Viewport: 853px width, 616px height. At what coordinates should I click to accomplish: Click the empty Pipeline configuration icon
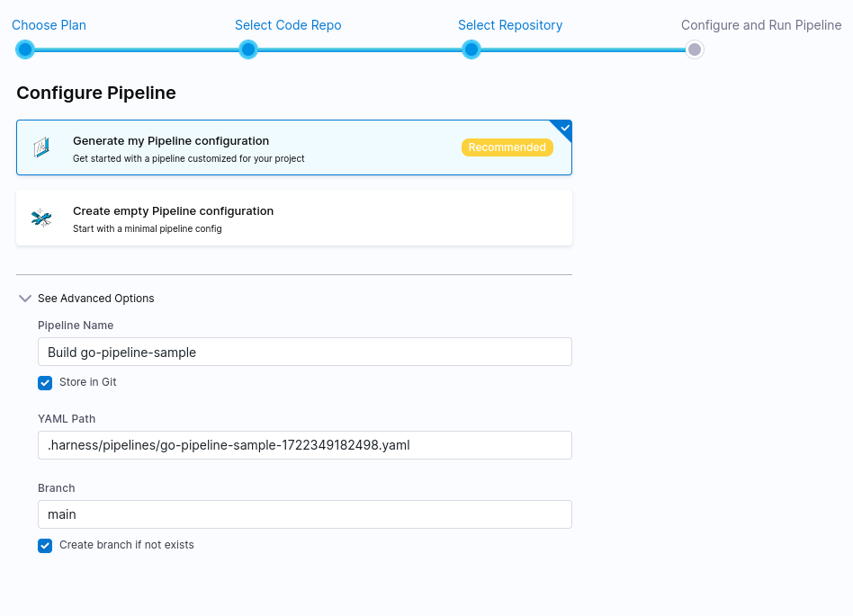(x=41, y=218)
